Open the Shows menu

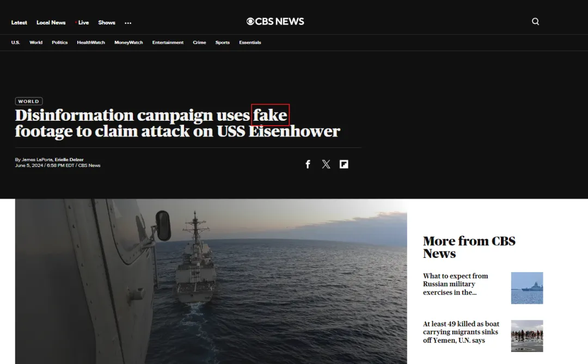(107, 22)
